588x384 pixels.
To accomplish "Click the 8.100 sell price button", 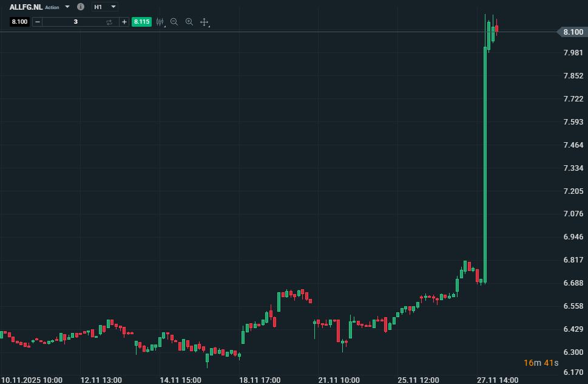I will (19, 22).
